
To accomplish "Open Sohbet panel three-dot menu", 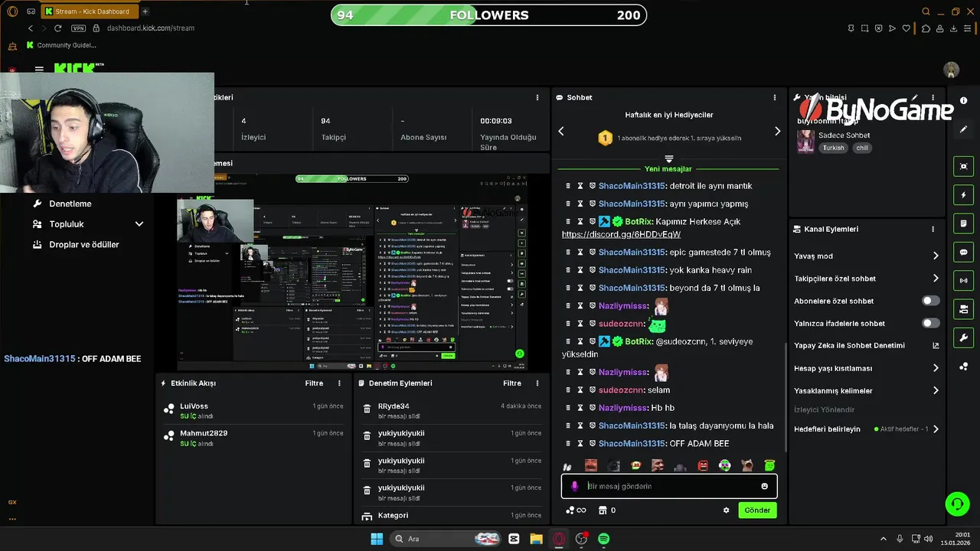I will pyautogui.click(x=774, y=97).
